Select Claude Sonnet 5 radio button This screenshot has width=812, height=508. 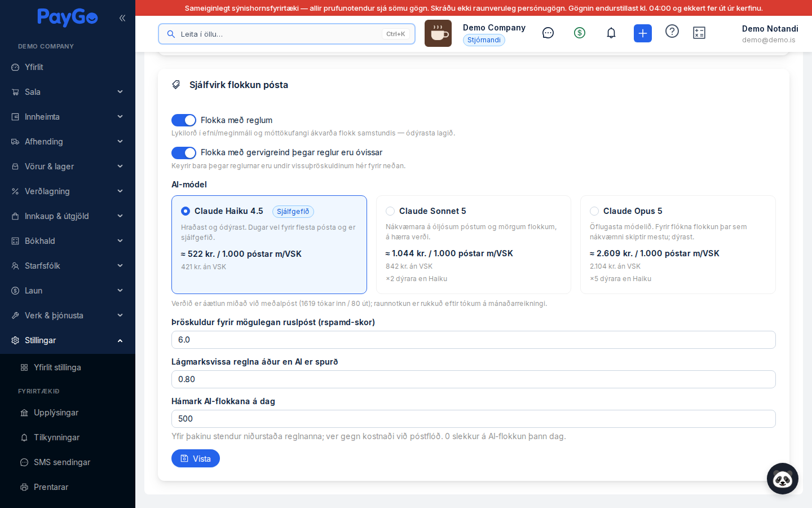click(390, 211)
